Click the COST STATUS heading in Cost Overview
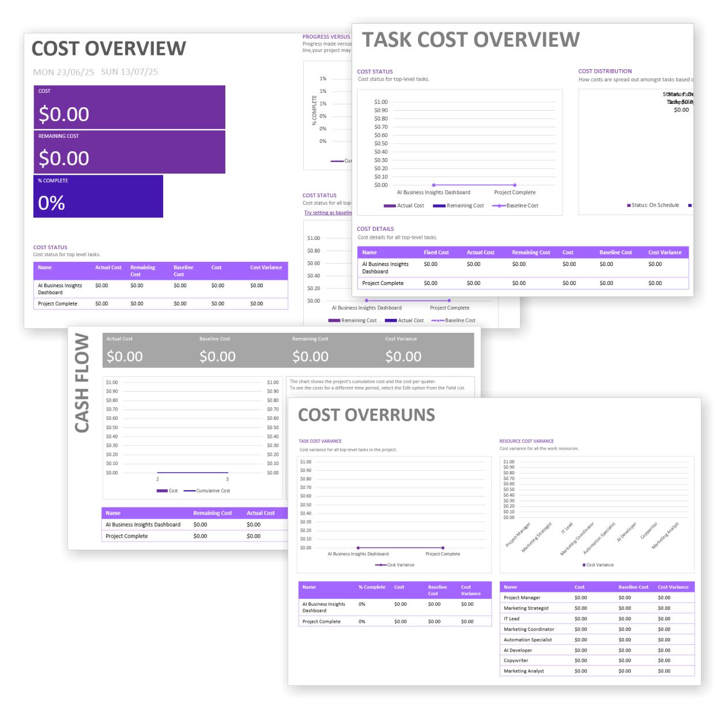The image size is (728, 721). [x=50, y=247]
